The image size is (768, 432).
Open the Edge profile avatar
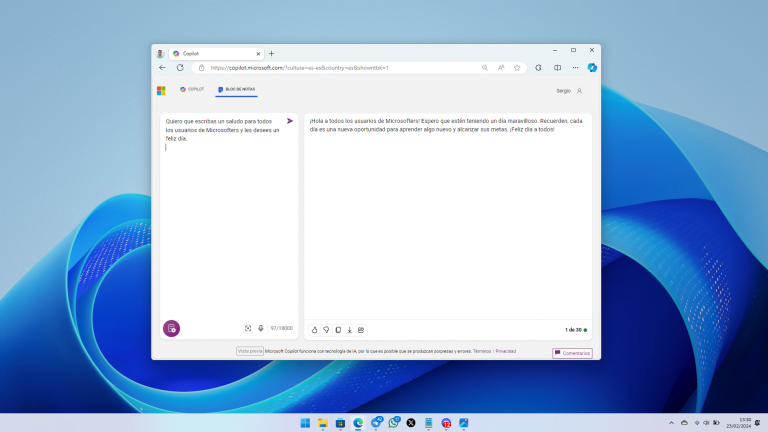point(160,53)
